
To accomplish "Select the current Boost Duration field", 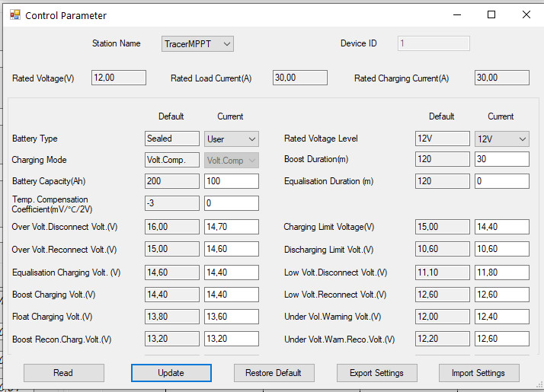I will 501,160.
